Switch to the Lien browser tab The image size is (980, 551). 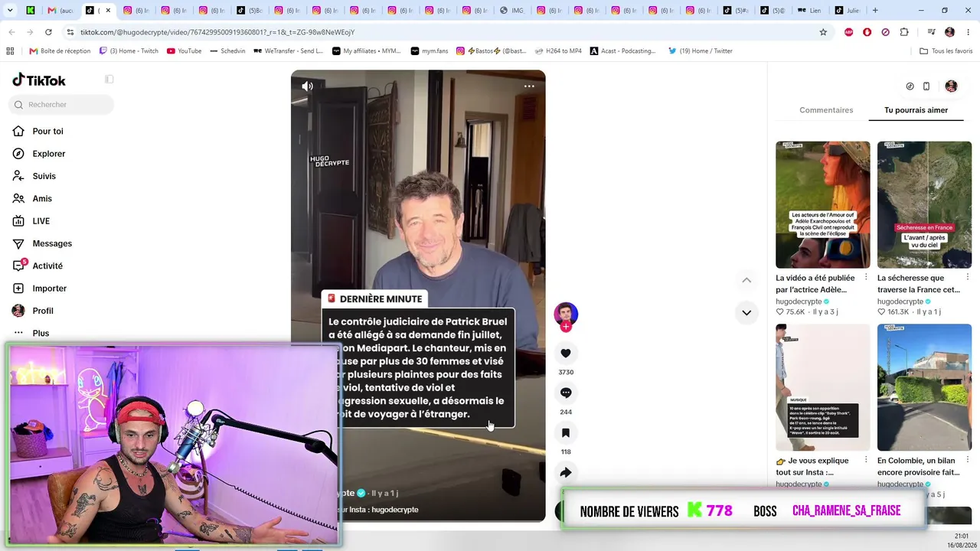[x=811, y=11]
